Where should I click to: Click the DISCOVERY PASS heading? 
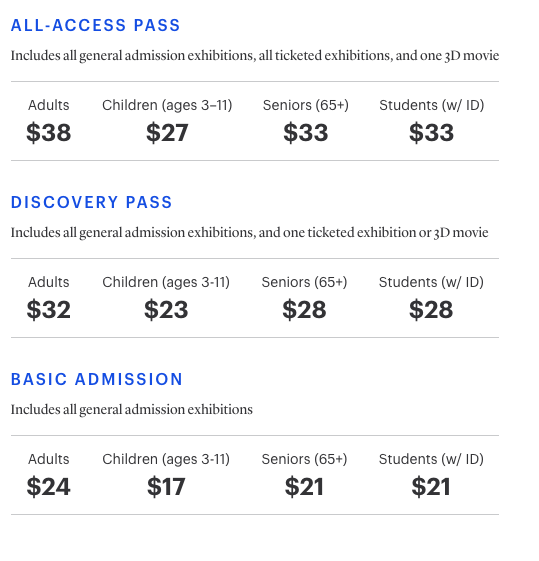(x=92, y=203)
